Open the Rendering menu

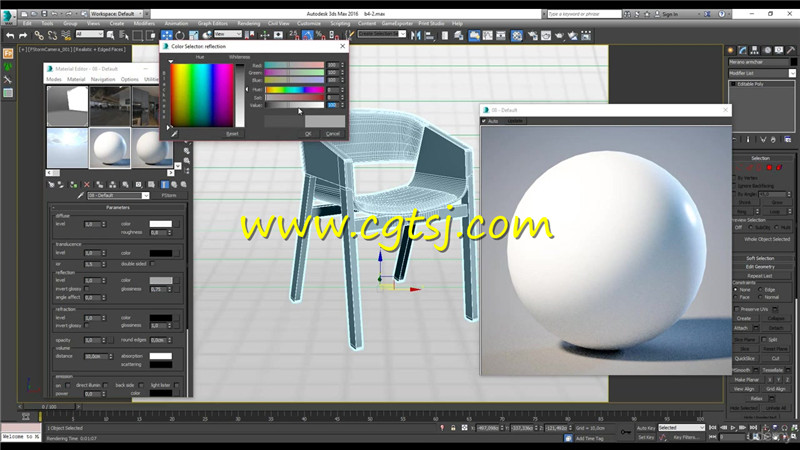coord(248,23)
